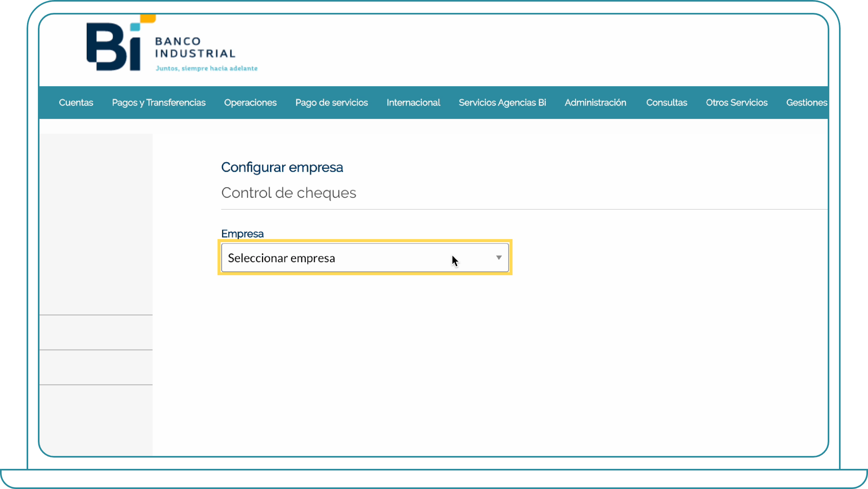Open Servicios Agencias Bi menu
This screenshot has width=868, height=489.
tap(502, 103)
